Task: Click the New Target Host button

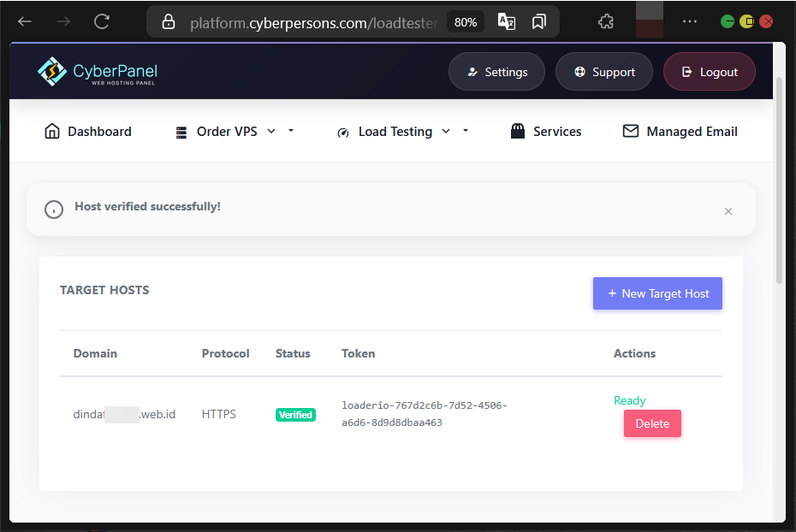Action: tap(657, 293)
